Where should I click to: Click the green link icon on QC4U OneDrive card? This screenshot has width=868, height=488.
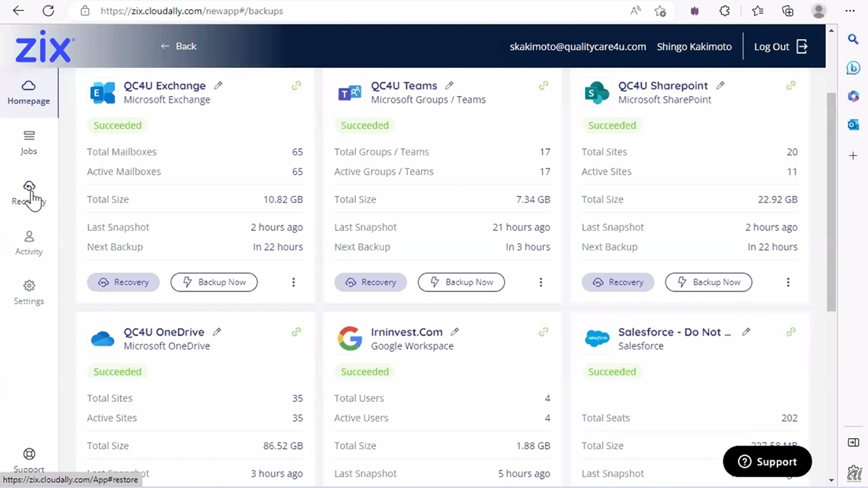pos(296,332)
